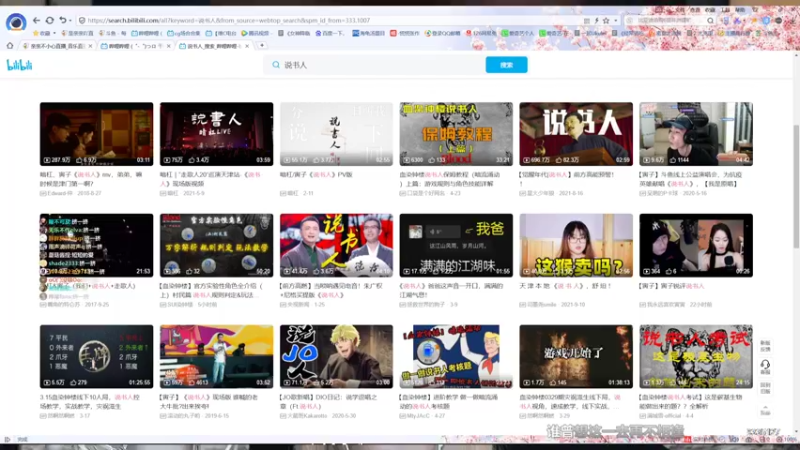800x450 pixels.
Task: Open the 说书人 PV版 white thumbnail
Action: pyautogui.click(x=336, y=134)
